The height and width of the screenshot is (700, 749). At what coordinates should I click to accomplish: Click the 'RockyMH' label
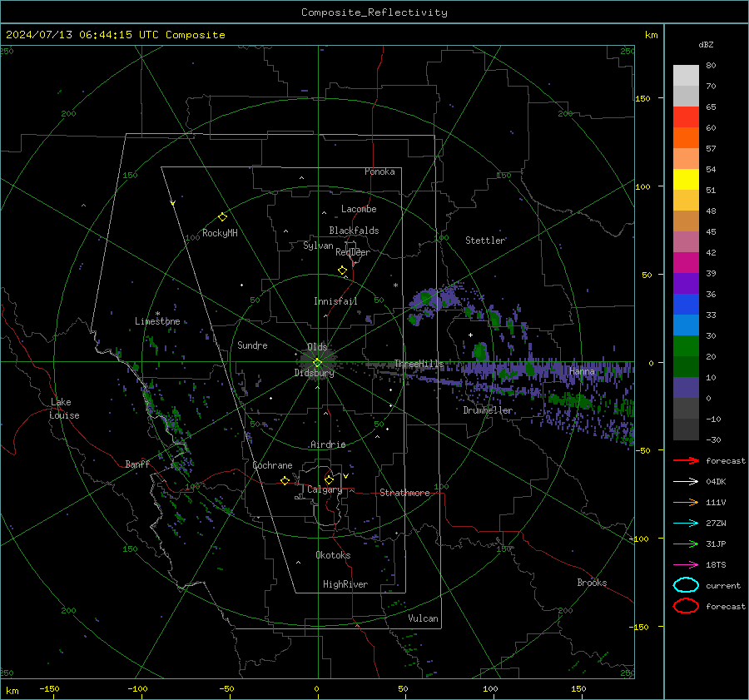[x=220, y=233]
